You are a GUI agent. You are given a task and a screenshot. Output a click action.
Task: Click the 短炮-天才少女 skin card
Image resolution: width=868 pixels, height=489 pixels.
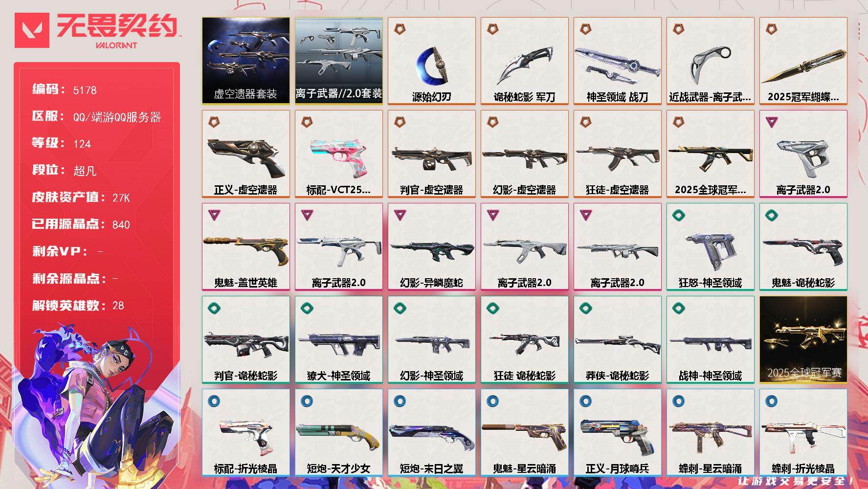coord(338,433)
